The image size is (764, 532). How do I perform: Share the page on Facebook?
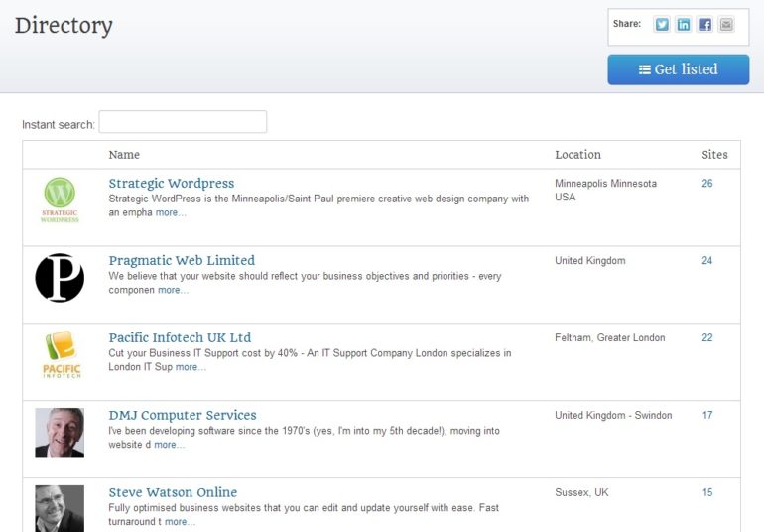(704, 25)
